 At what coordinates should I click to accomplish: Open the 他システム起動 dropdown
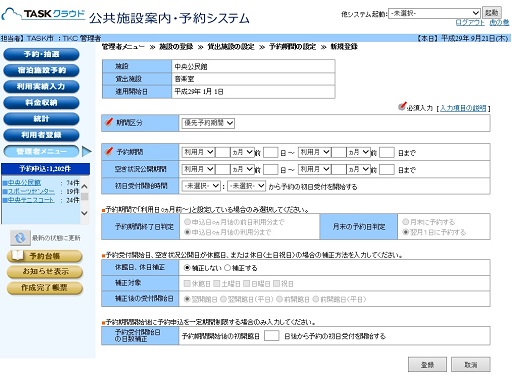click(434, 13)
